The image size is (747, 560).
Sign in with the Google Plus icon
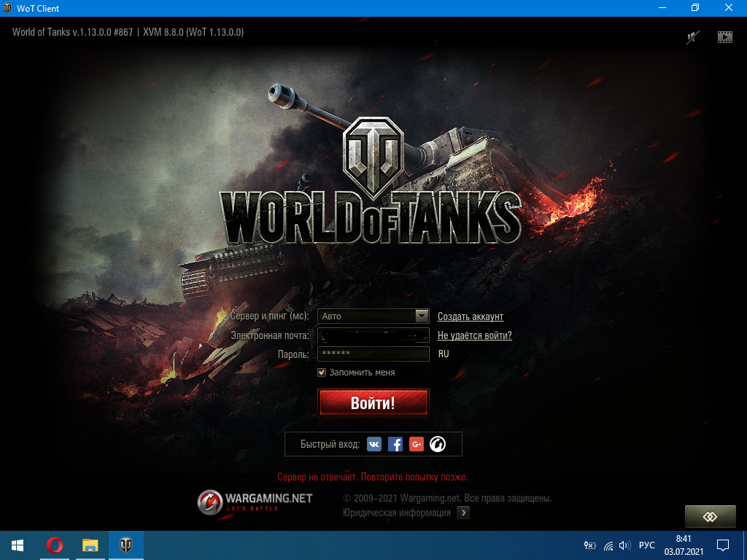point(417,444)
